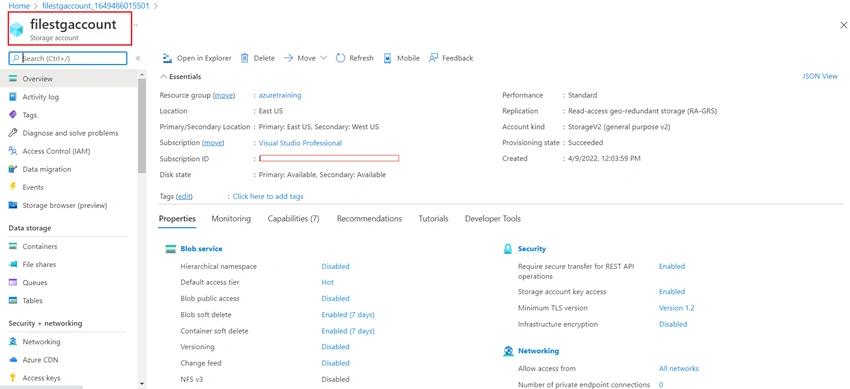Click the Azure CDN cloud icon
850x389 pixels.
[x=12, y=360]
